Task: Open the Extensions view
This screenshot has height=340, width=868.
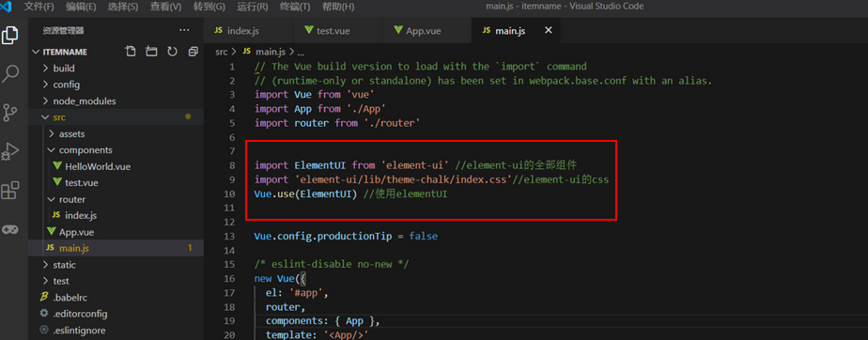Action: coord(10,190)
